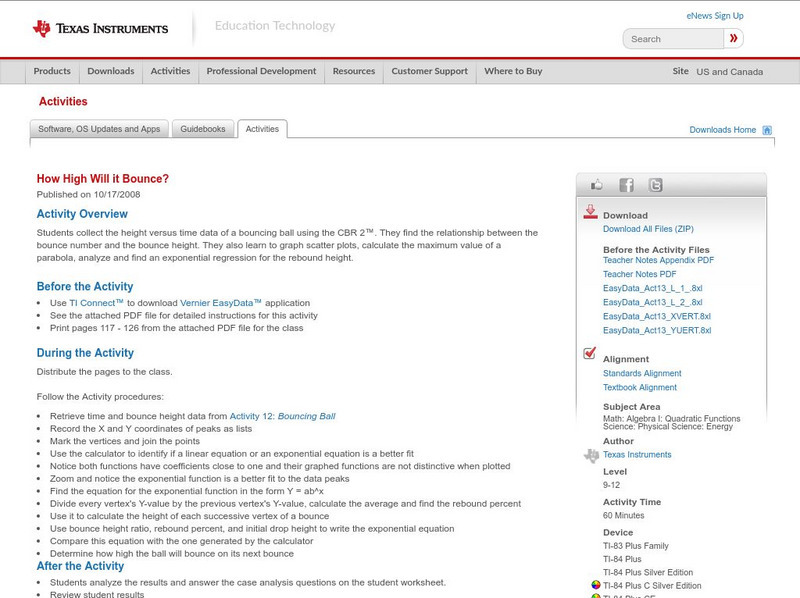
Task: Click Download All Files (ZIP)
Action: (648, 229)
